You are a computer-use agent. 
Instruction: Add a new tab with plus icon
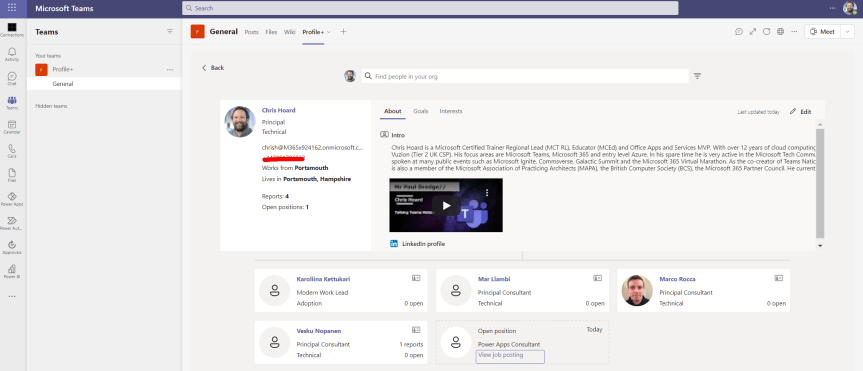point(343,32)
